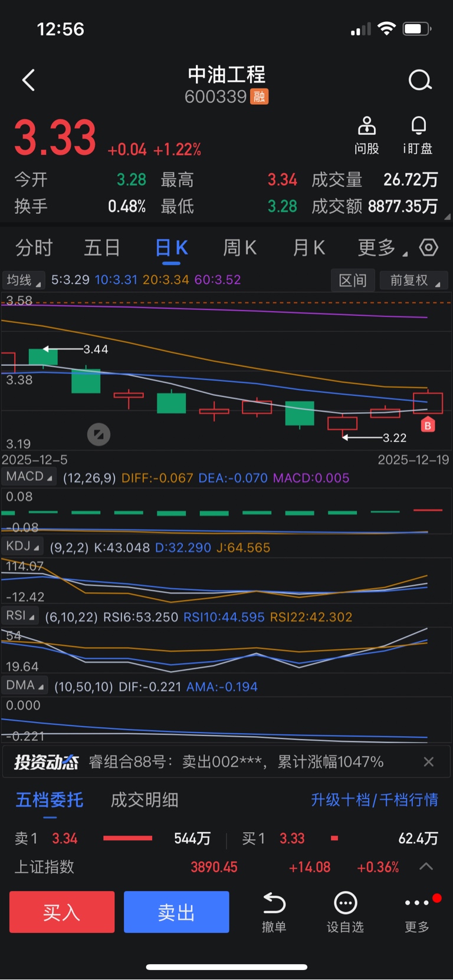453x980 pixels.
Task: Tap the 今开 3.28 value
Action: [131, 180]
